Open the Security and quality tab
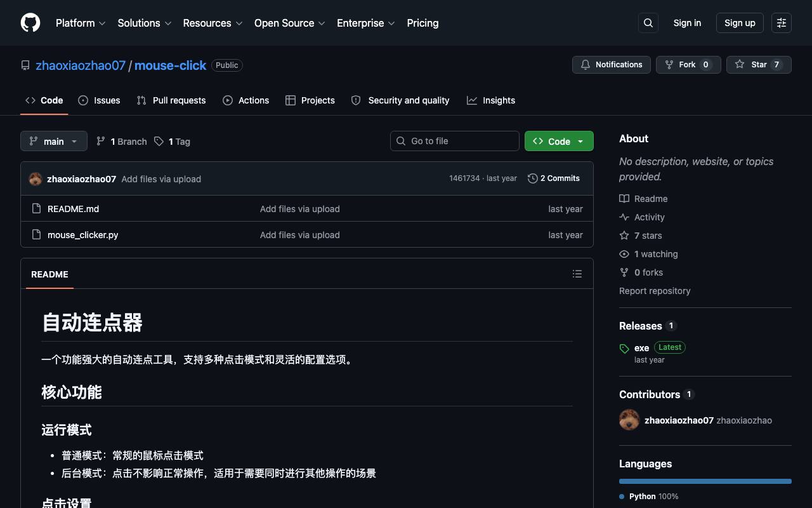The width and height of the screenshot is (812, 508). 400,100
